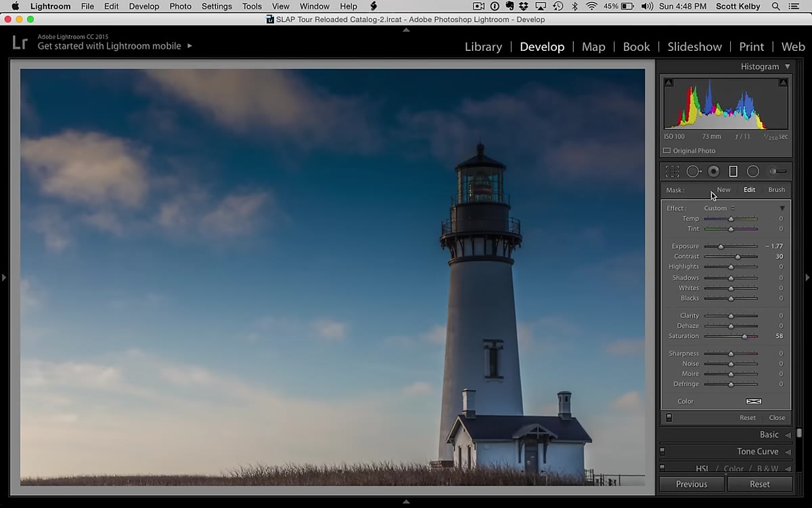Open the script menu icon in menu bar

click(x=373, y=6)
